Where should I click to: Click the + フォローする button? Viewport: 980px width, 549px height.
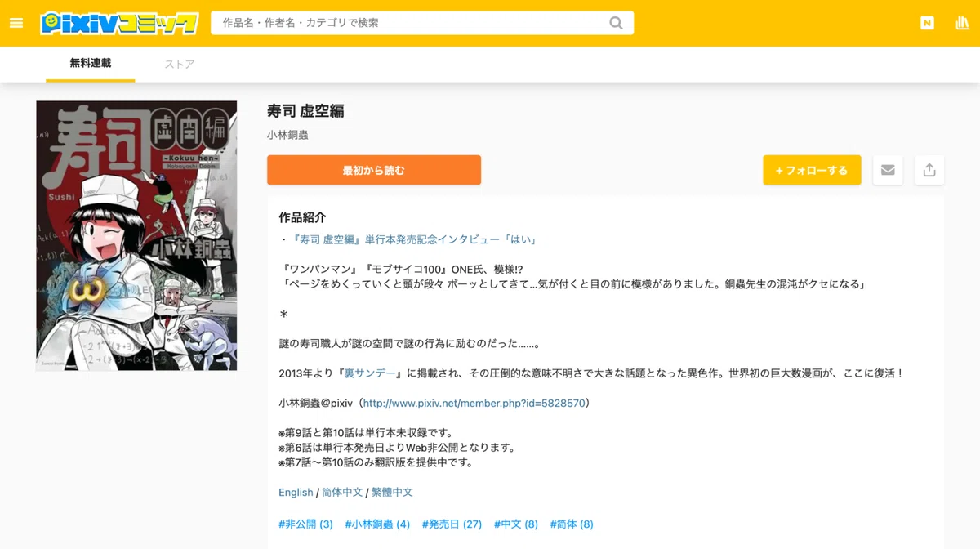(x=812, y=170)
